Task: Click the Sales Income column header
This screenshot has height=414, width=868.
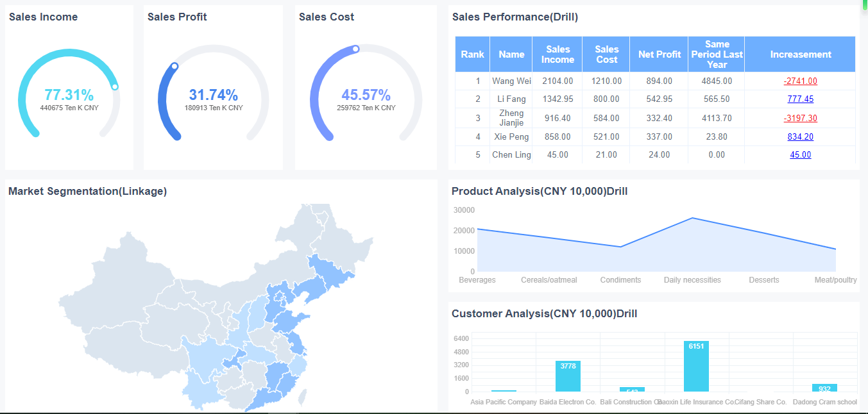Action: pyautogui.click(x=557, y=54)
